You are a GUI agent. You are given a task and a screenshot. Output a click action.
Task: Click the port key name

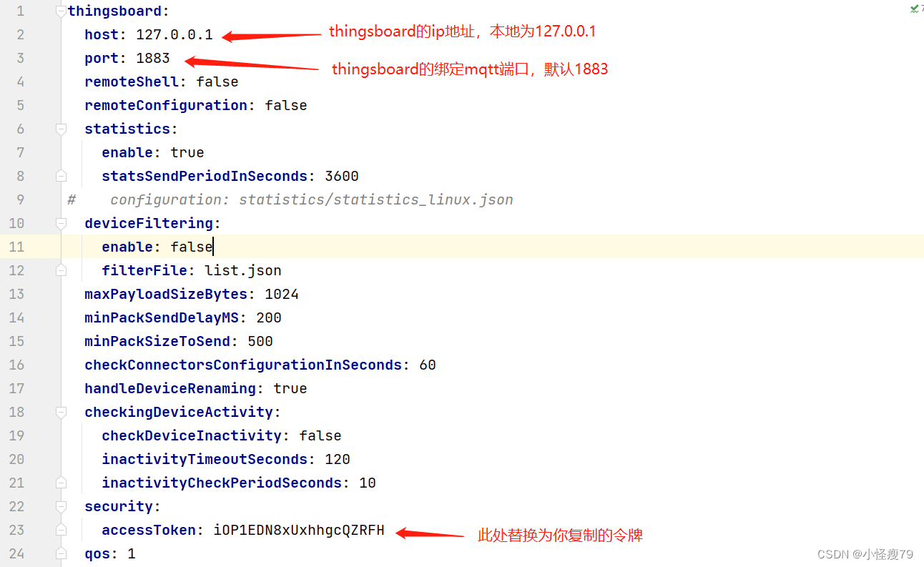coord(102,59)
